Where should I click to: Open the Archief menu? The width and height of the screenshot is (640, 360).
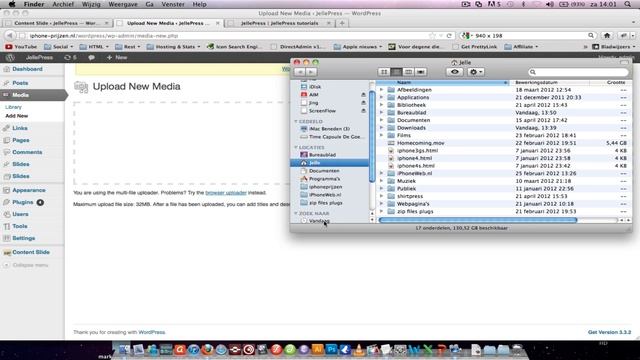point(63,4)
